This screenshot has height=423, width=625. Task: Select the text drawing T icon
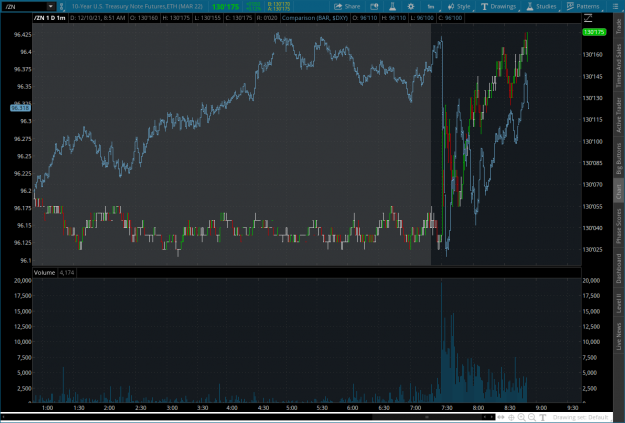[542, 417]
